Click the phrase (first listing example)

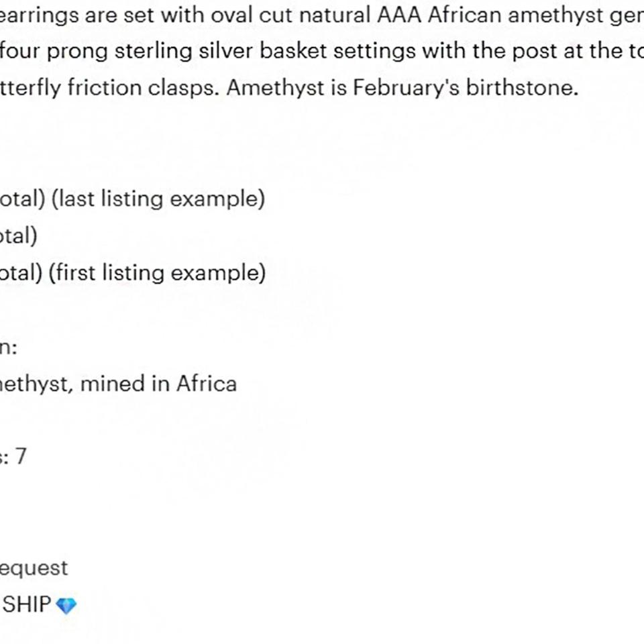tap(157, 273)
